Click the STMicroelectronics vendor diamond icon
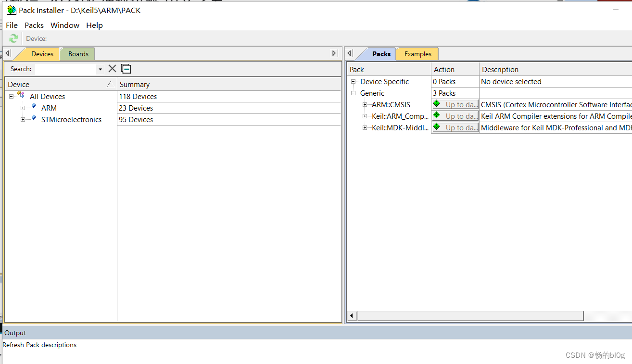Viewport: 632px width, 364px height. (33, 118)
